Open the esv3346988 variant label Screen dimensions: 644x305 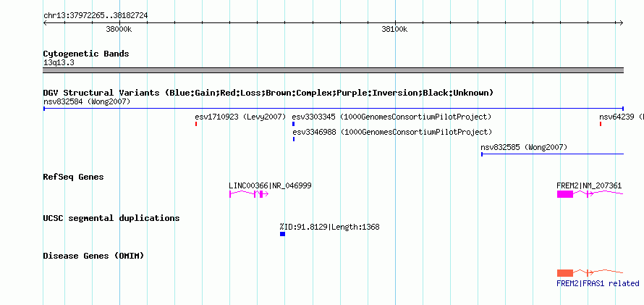pyautogui.click(x=391, y=133)
